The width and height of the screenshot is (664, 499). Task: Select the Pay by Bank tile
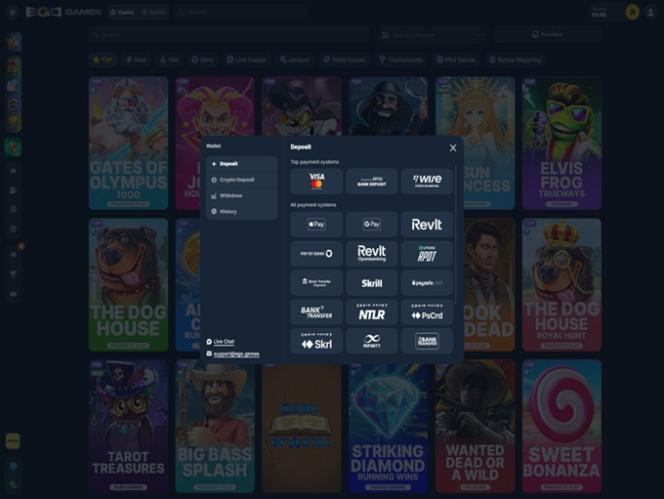(x=316, y=253)
